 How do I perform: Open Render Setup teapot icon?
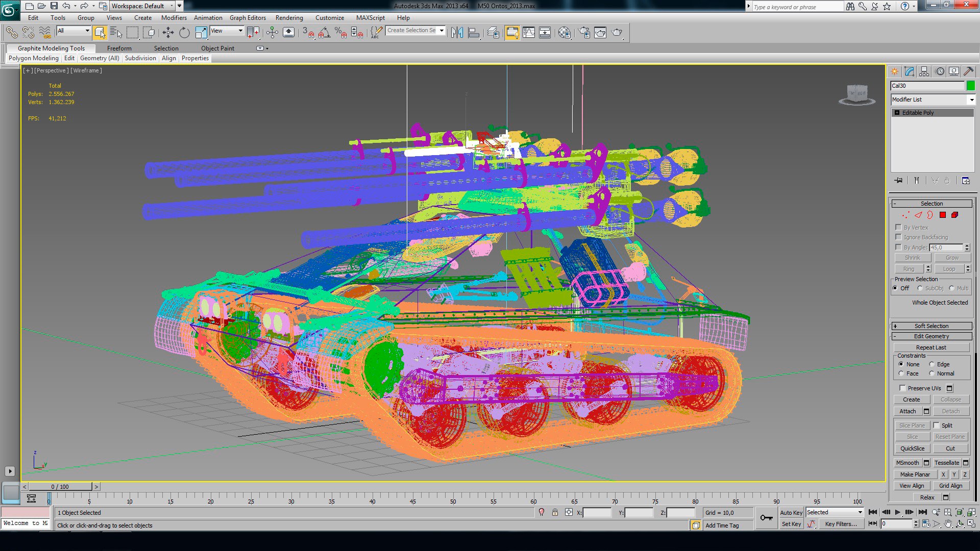tap(584, 33)
